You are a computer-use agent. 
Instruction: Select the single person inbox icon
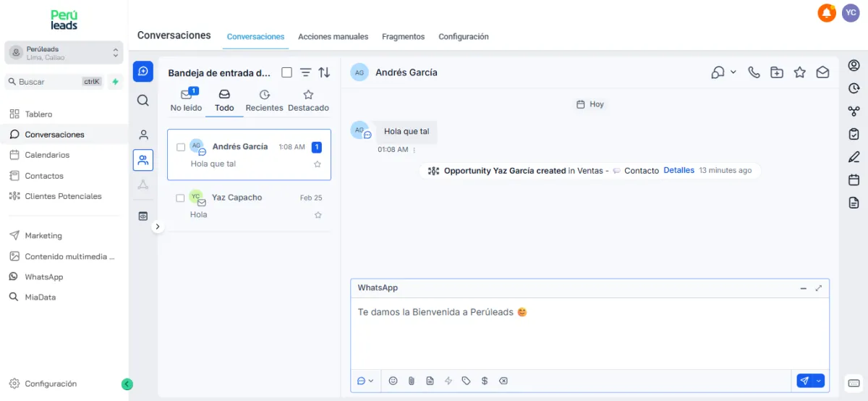[x=143, y=135]
